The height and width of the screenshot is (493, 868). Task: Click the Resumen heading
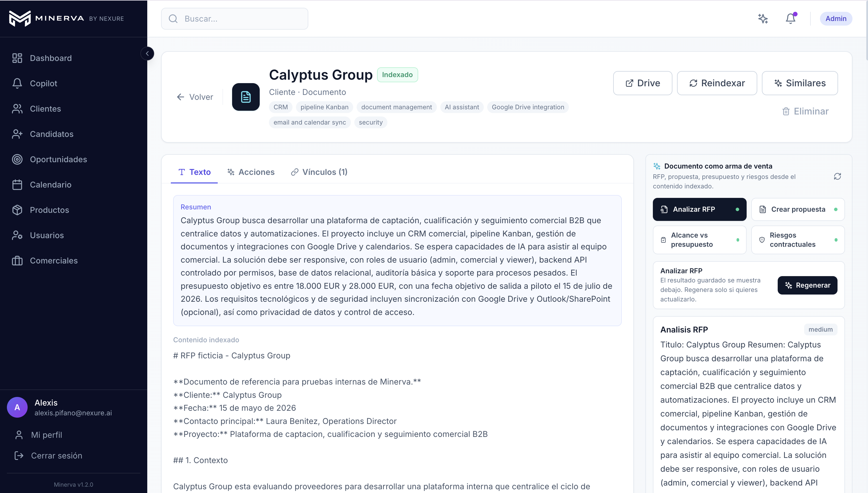click(x=196, y=207)
